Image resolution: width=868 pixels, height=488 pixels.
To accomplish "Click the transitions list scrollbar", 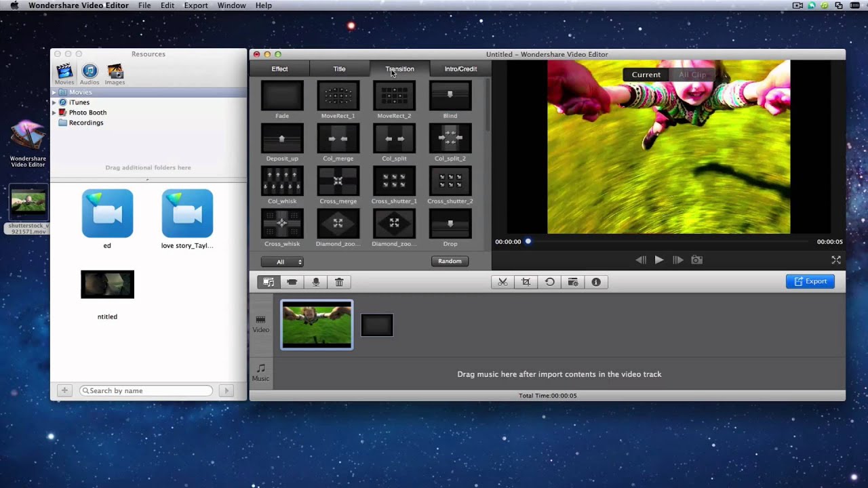I will [x=488, y=105].
